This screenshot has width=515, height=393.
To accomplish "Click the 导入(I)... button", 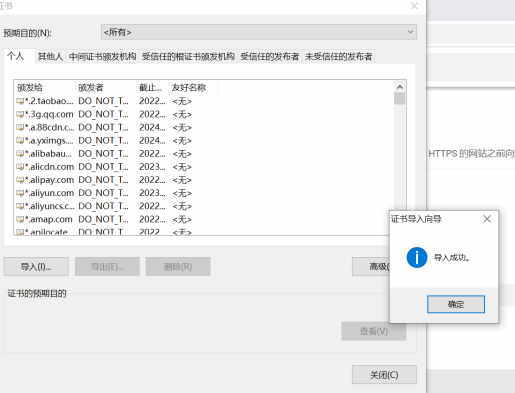I will (x=36, y=266).
